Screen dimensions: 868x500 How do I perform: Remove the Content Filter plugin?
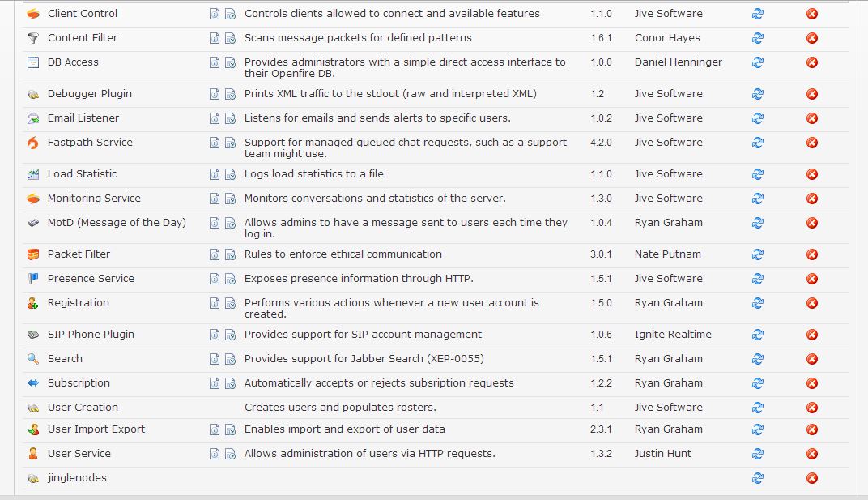(x=812, y=38)
